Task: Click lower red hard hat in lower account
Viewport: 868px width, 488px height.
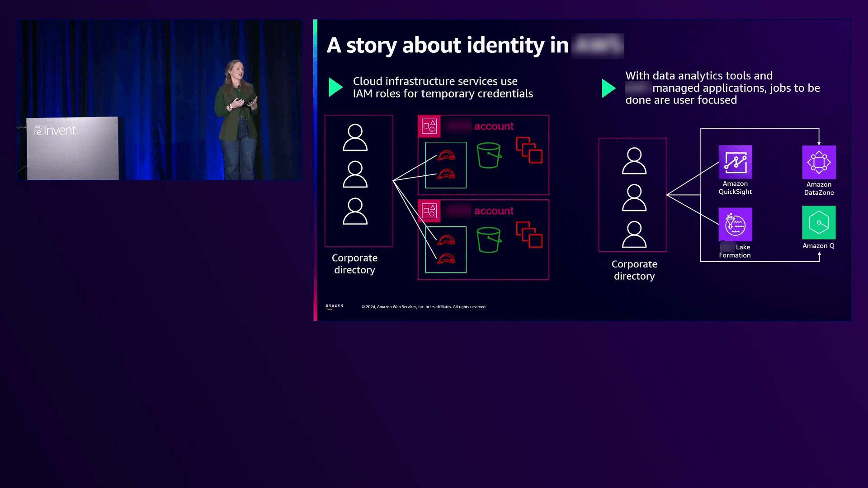Action: (x=446, y=258)
